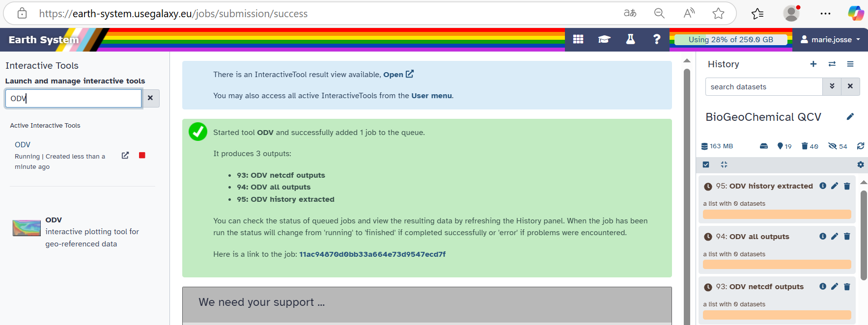Viewport: 868px width, 325px height.
Task: Open the active ODV tool in a new window
Action: [x=125, y=156]
